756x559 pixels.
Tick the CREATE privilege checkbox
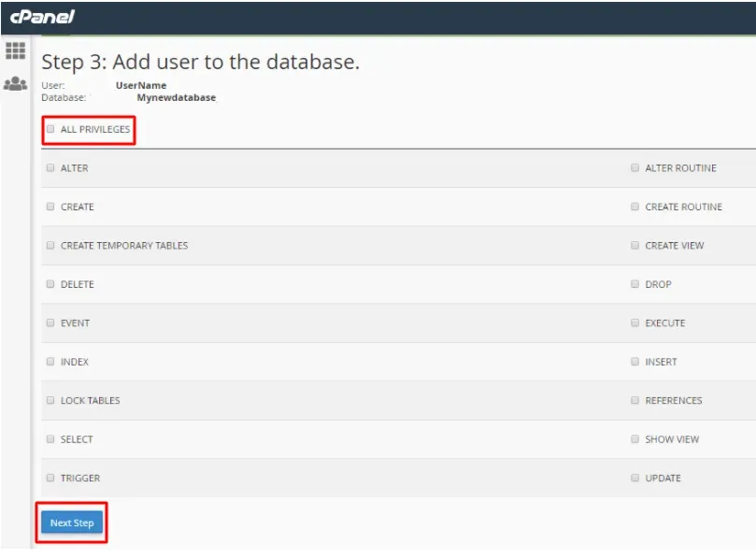pyautogui.click(x=50, y=207)
